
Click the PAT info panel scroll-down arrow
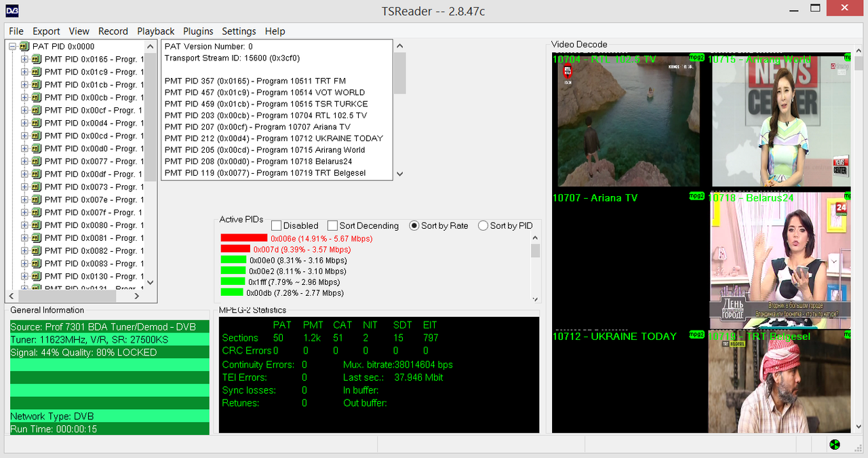399,174
